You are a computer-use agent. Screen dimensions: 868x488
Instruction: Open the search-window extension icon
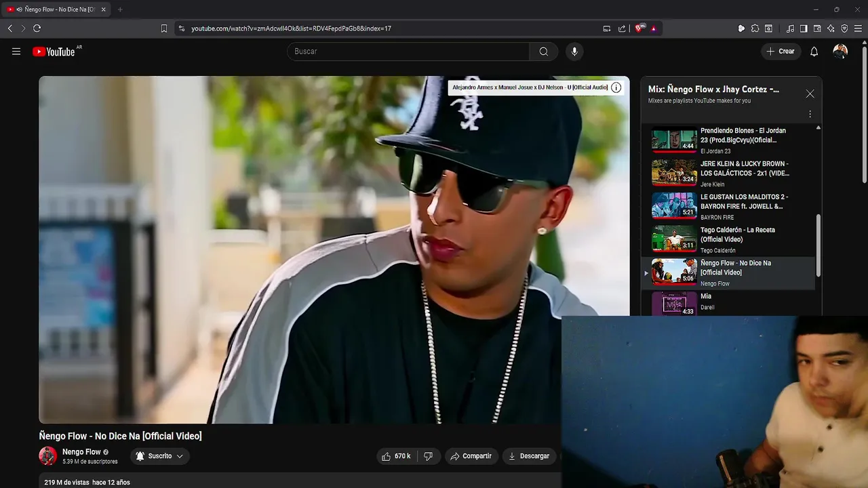click(768, 28)
